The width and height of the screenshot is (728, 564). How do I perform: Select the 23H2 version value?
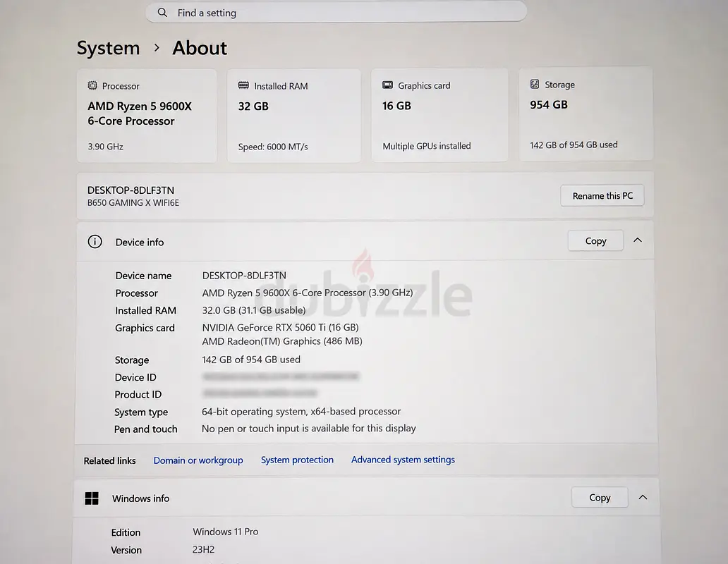203,550
